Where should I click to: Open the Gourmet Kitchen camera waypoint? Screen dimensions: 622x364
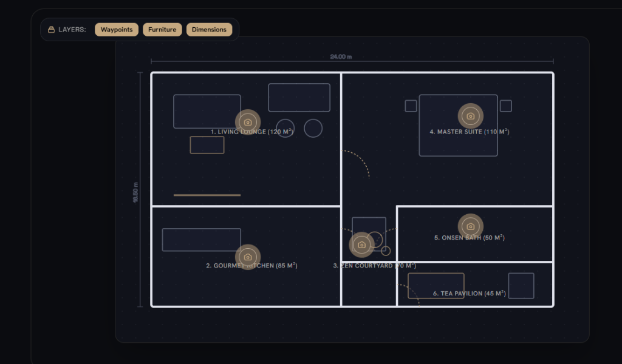248,257
